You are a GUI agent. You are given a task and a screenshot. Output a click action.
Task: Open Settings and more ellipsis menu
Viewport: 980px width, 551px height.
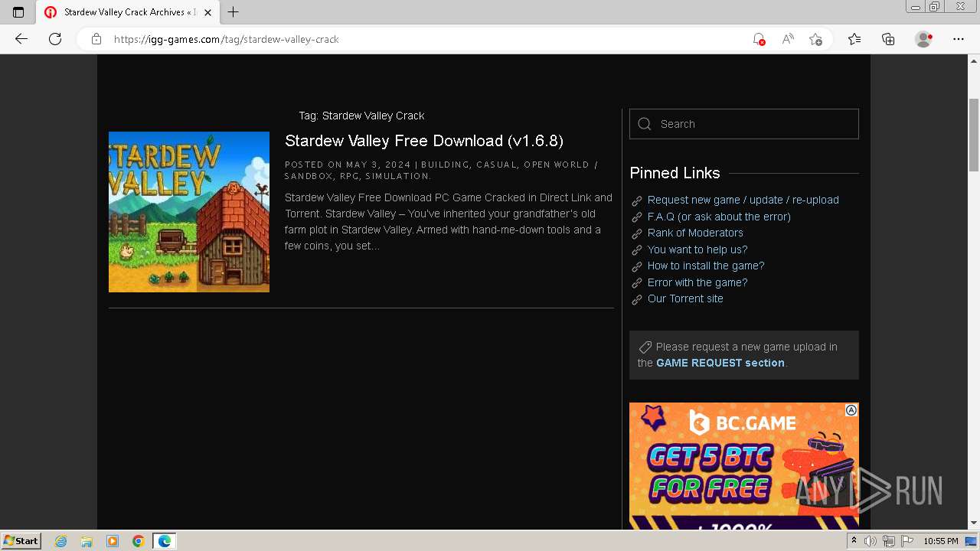(x=959, y=39)
